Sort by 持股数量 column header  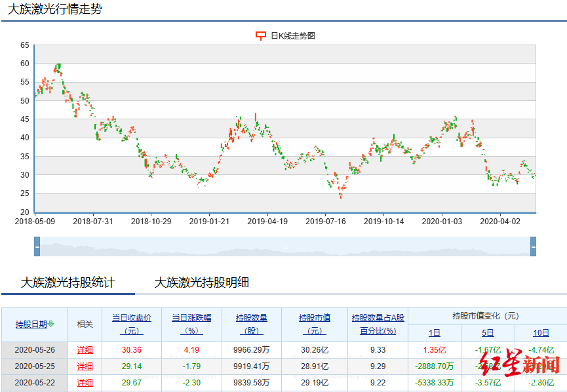pyautogui.click(x=252, y=324)
